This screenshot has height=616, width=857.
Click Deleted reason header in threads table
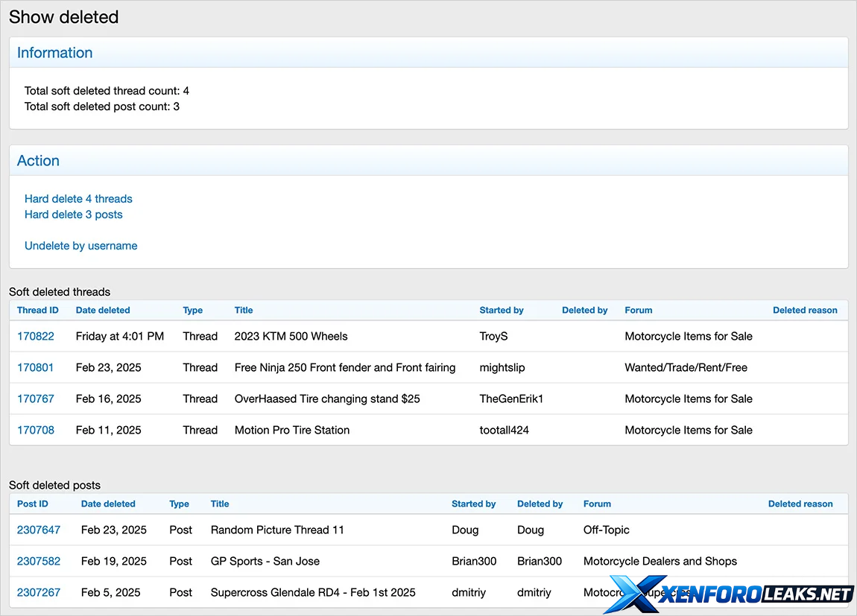(805, 310)
